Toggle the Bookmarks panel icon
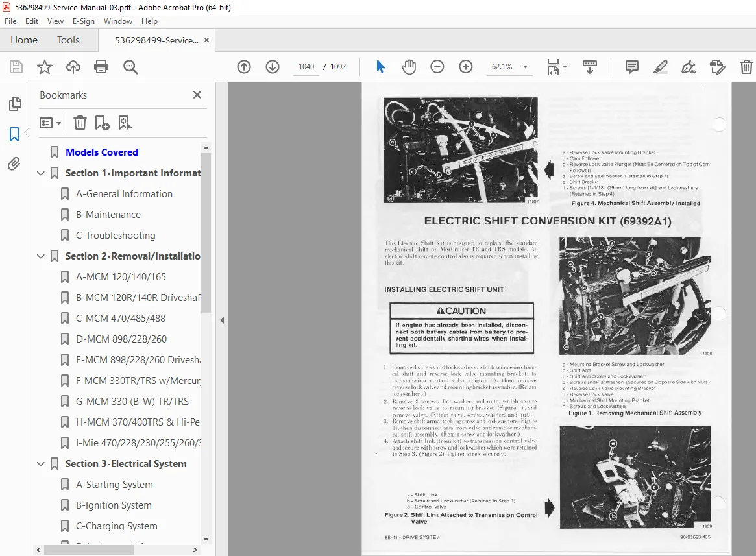Viewport: 756px width, 556px height. (x=14, y=134)
